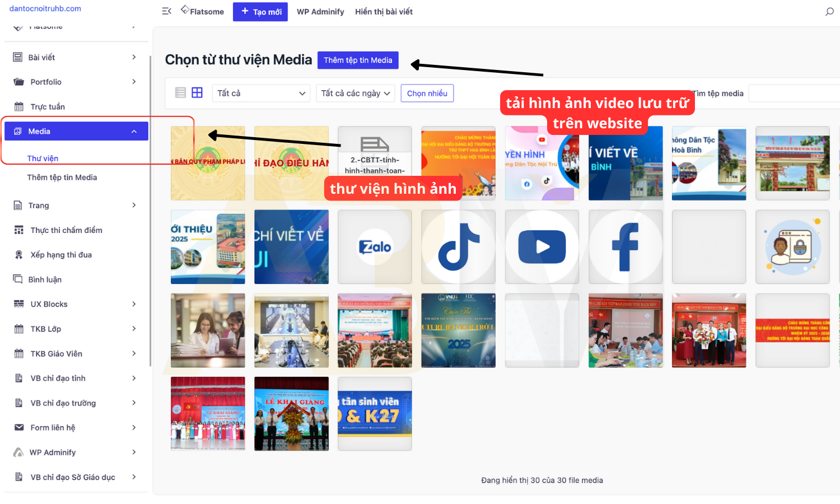Select the TikTok logo thumbnail

click(x=458, y=247)
